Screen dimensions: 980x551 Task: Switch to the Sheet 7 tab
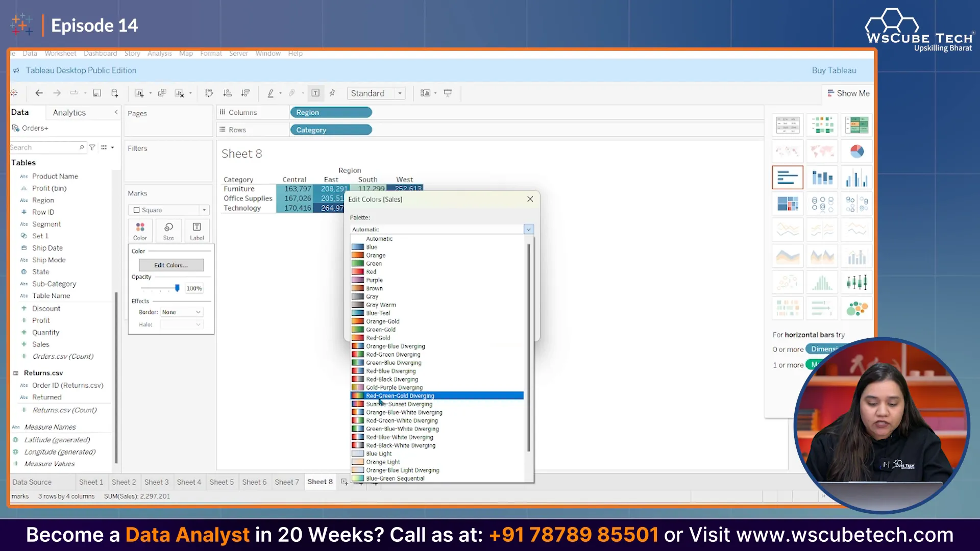[x=287, y=482]
